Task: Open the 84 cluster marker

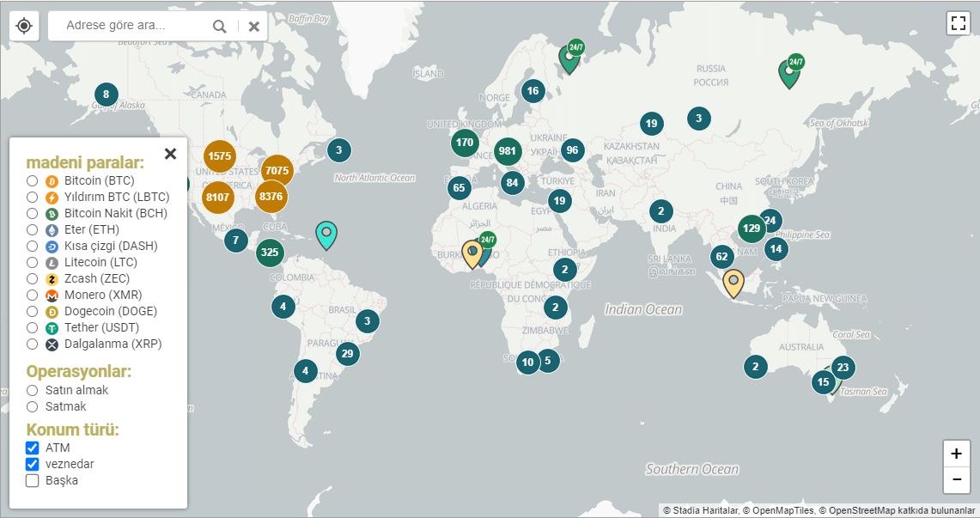Action: (x=513, y=183)
